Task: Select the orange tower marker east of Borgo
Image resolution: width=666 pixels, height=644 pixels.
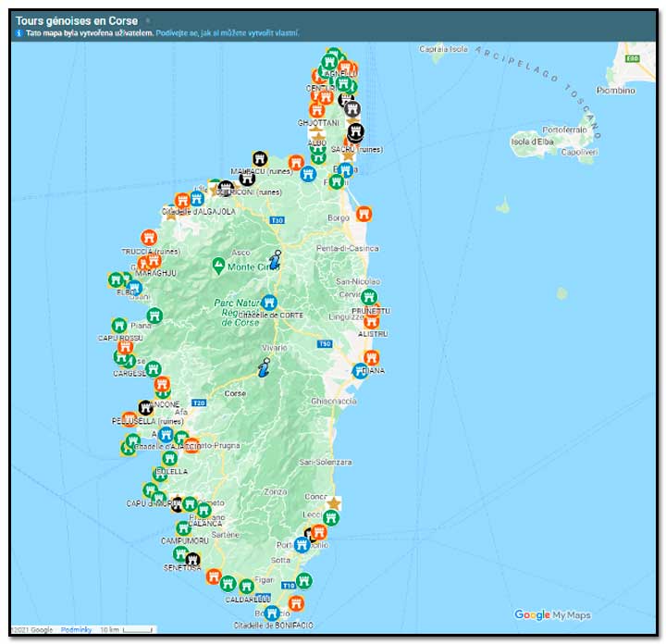Action: [364, 214]
